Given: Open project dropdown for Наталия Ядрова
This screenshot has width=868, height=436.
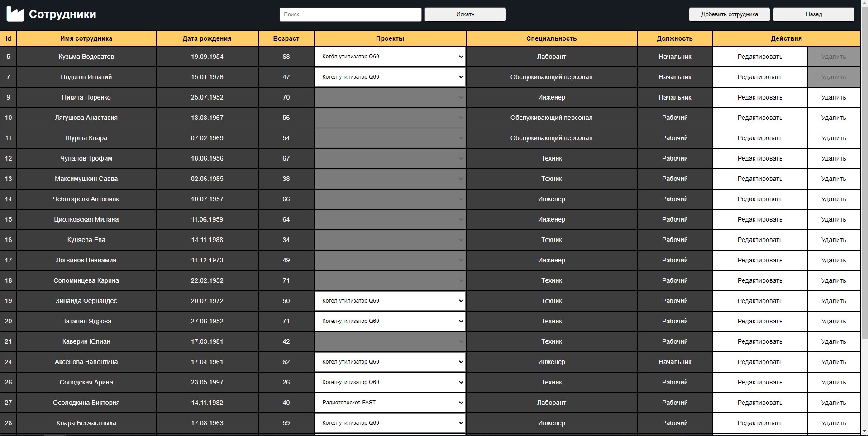Looking at the screenshot, I should click(390, 322).
